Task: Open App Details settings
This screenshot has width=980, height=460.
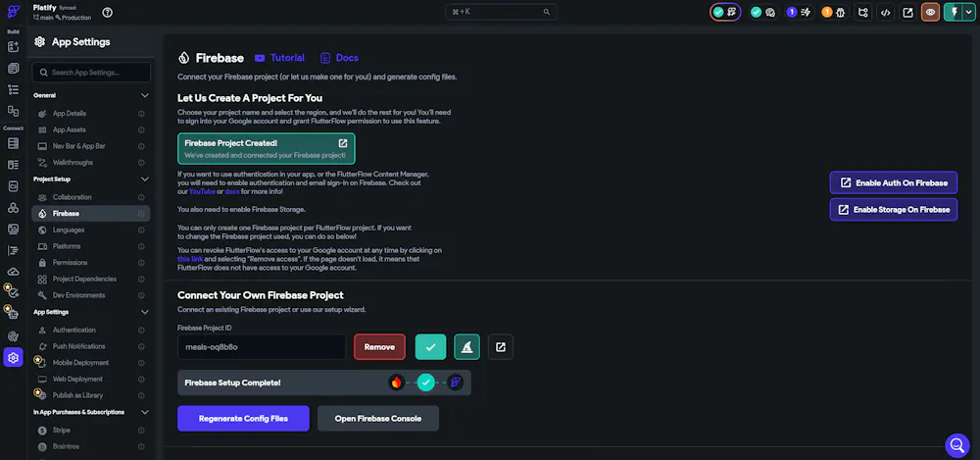Action: 90,114
